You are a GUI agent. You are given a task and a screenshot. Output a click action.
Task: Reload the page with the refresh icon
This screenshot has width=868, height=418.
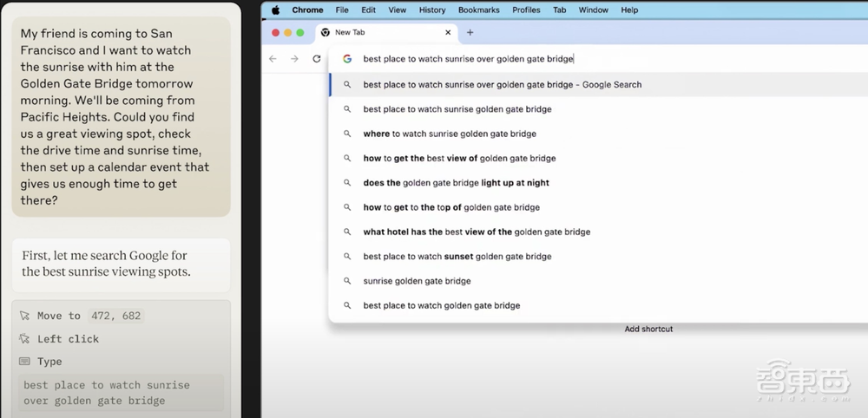pyautogui.click(x=317, y=59)
